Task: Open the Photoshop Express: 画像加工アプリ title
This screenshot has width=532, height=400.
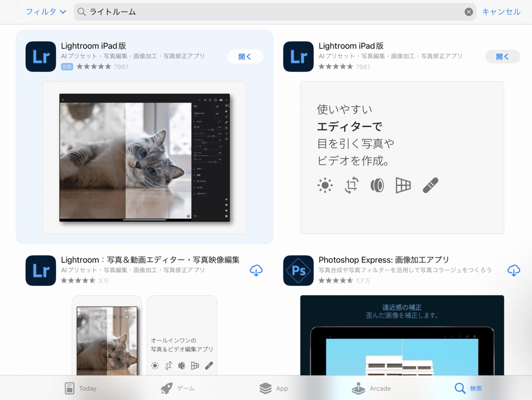Action: pos(384,260)
